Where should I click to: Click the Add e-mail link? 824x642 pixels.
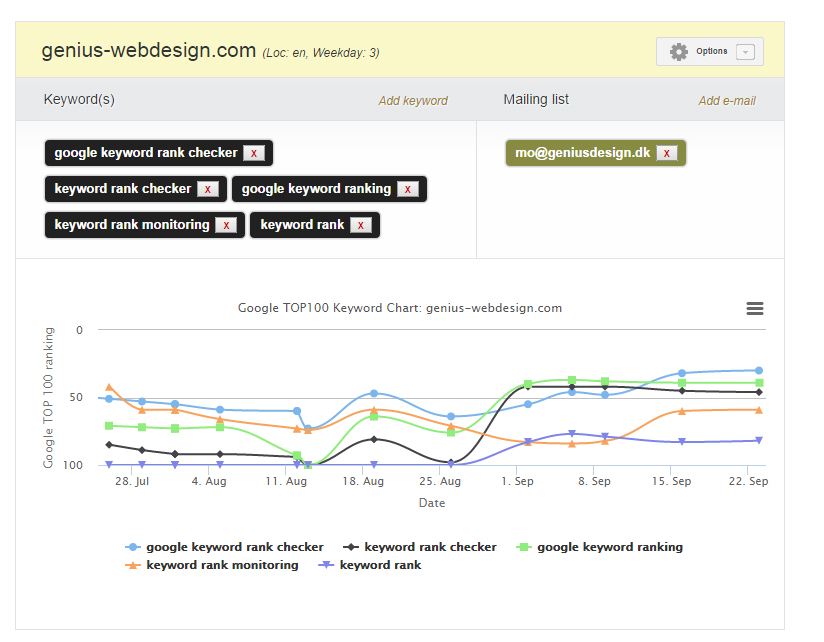(727, 101)
